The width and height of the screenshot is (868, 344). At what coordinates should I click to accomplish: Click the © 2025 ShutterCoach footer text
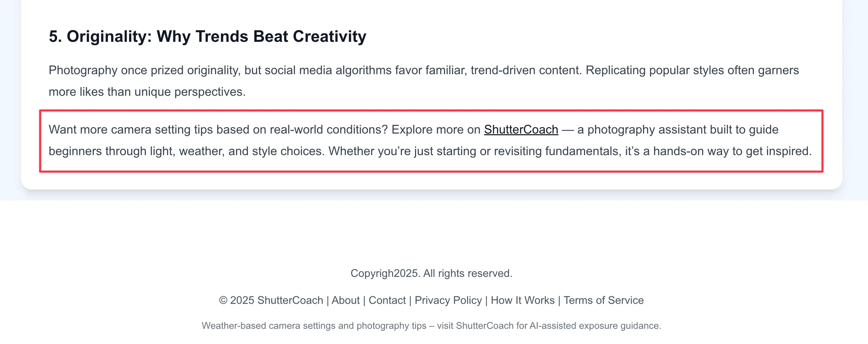point(271,300)
